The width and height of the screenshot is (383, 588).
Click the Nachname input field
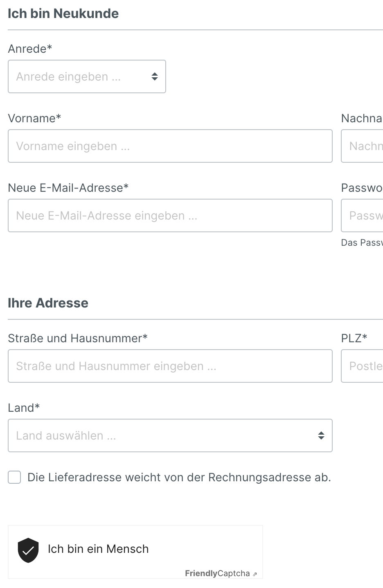[x=364, y=146]
